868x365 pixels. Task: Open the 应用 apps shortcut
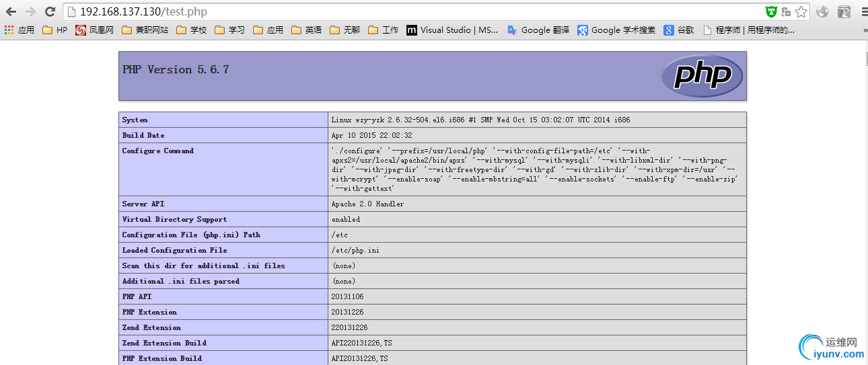(20, 30)
